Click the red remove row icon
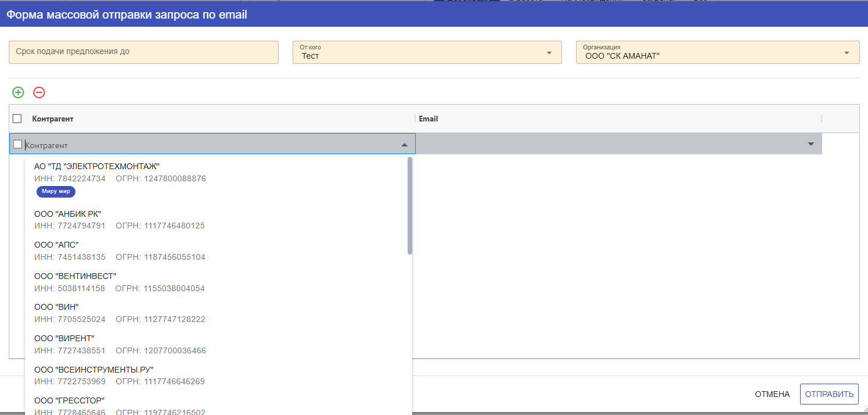Screen dimensions: 868x415 pos(39,92)
